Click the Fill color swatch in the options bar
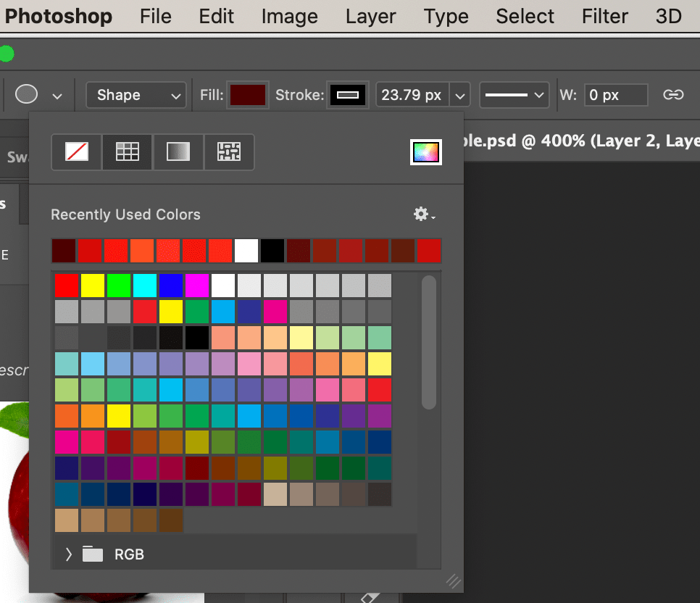This screenshot has height=603, width=700. click(x=247, y=94)
